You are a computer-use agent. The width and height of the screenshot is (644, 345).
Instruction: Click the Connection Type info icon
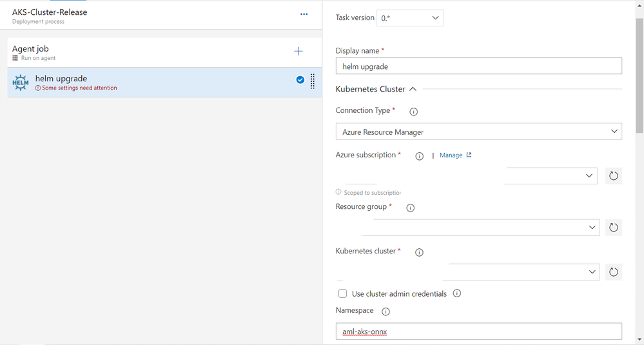(414, 112)
